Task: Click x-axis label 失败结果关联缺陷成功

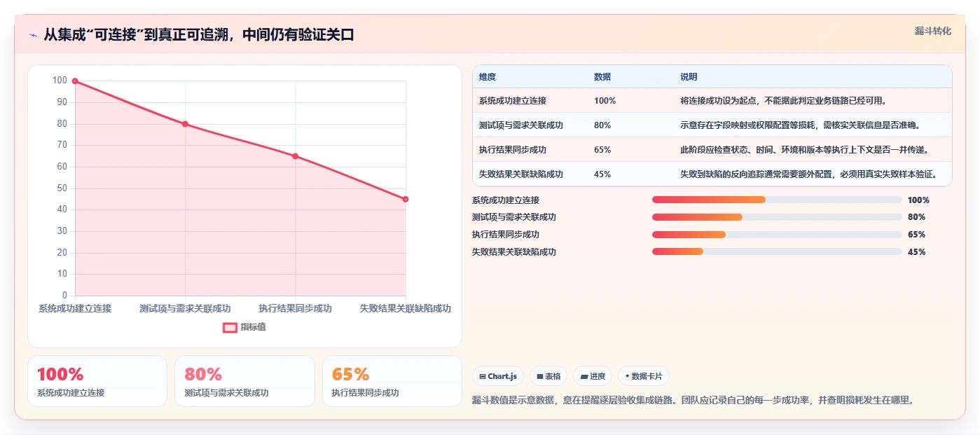Action: [405, 308]
